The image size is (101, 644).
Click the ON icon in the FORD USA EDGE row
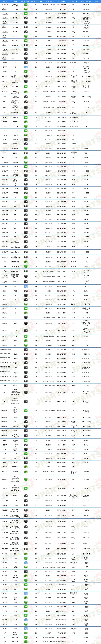(26, 153)
